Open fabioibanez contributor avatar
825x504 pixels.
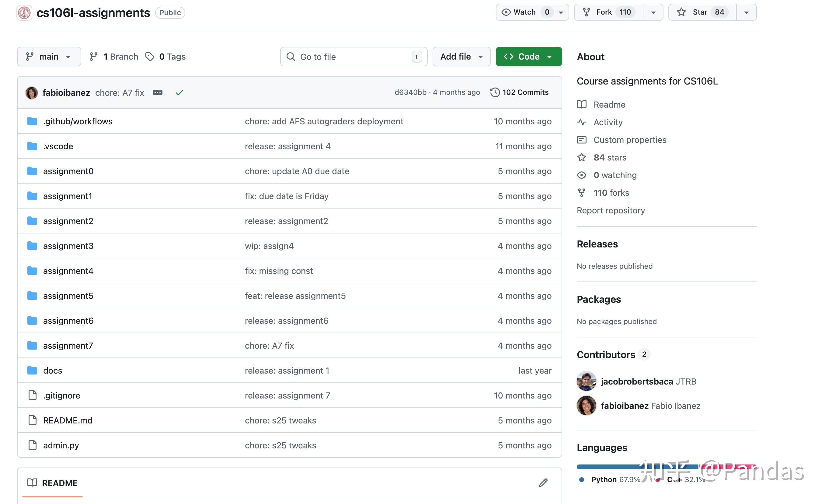[x=586, y=406]
